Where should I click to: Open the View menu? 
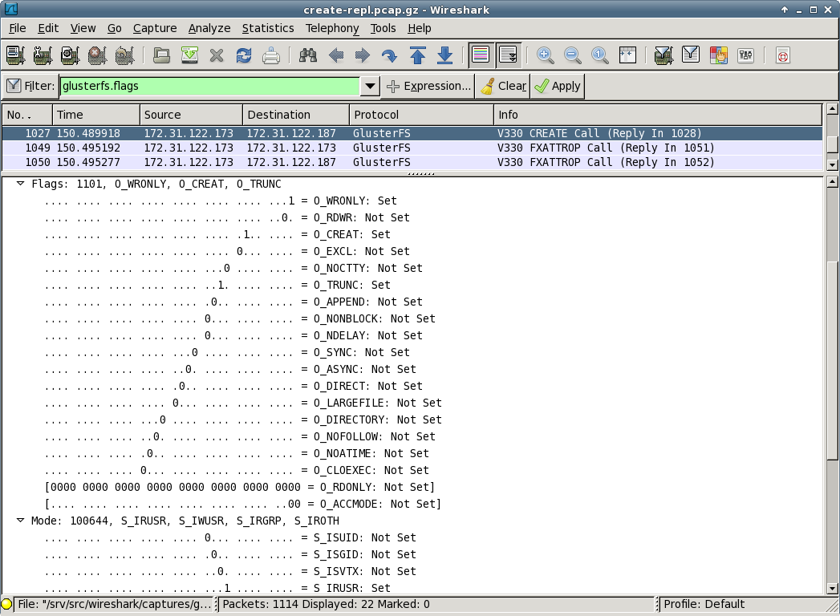point(83,28)
